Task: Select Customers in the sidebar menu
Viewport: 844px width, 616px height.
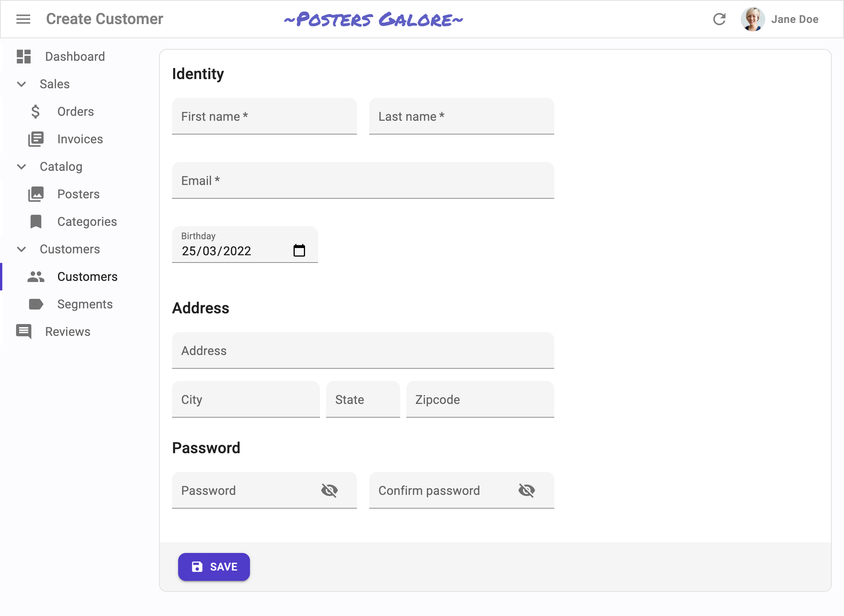Action: click(x=88, y=276)
